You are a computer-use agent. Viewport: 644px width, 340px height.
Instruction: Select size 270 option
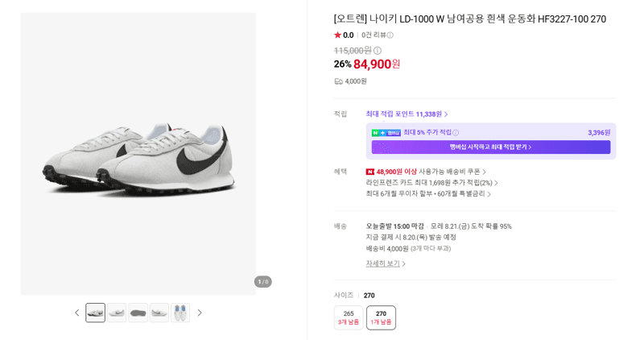[x=381, y=317]
